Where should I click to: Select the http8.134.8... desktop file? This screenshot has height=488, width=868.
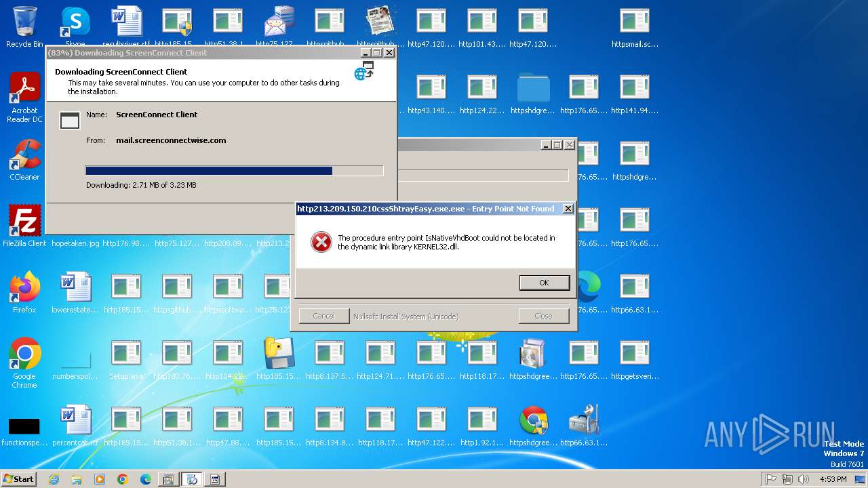pos(330,426)
